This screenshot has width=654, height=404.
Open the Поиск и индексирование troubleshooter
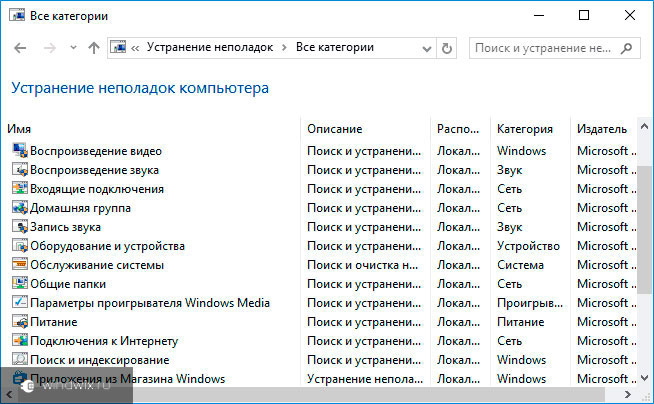tap(100, 360)
